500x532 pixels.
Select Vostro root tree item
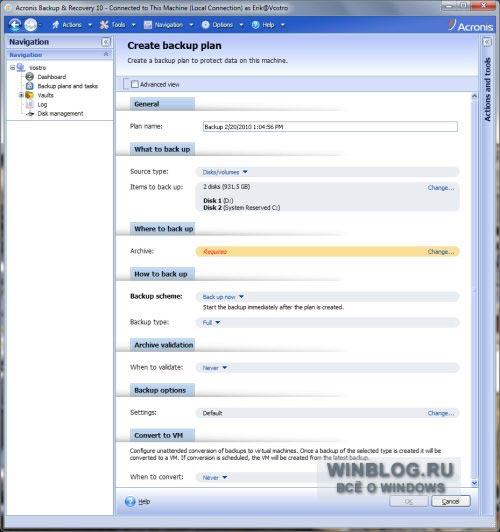coord(37,68)
